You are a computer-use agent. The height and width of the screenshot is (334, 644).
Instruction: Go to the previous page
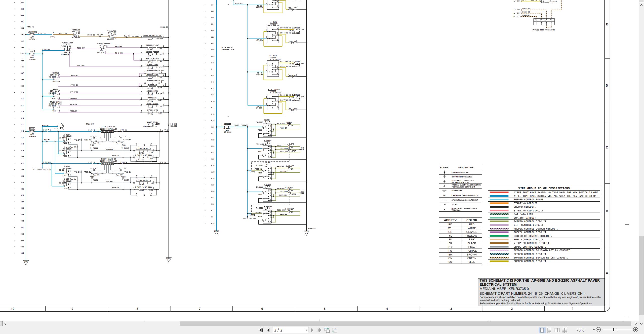click(x=268, y=330)
